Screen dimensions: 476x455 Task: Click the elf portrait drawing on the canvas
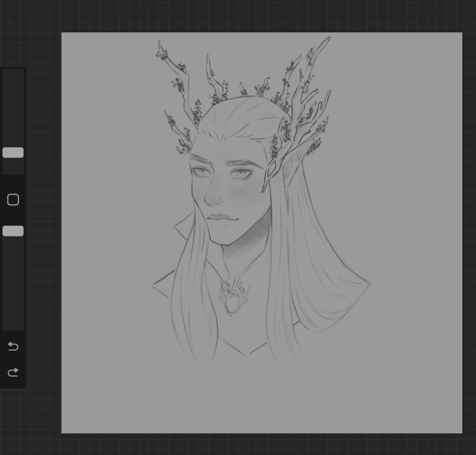click(261, 200)
